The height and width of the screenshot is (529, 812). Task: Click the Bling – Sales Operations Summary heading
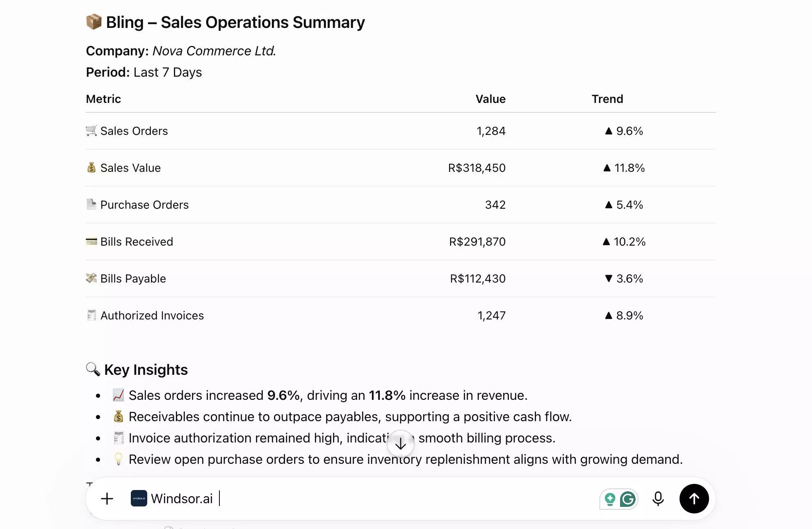coord(235,22)
